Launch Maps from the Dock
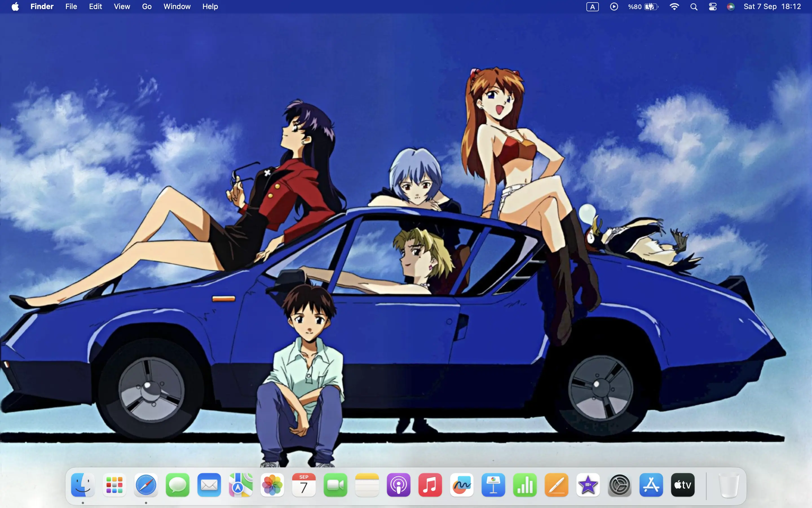The height and width of the screenshot is (508, 812). pyautogui.click(x=241, y=485)
